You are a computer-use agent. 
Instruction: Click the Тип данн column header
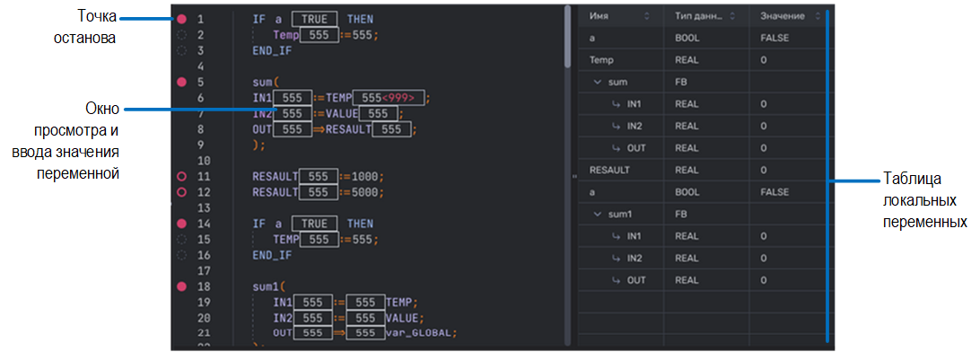click(x=707, y=16)
